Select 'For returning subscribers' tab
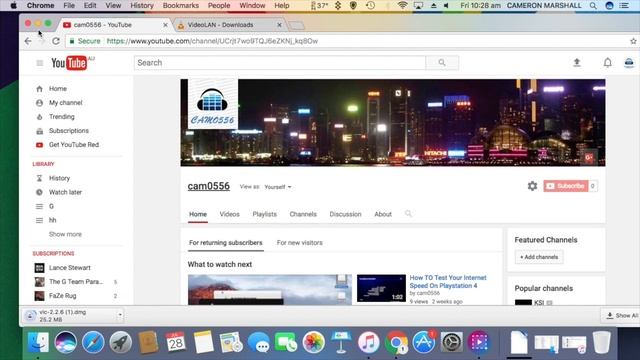640x360 pixels. pyautogui.click(x=226, y=242)
